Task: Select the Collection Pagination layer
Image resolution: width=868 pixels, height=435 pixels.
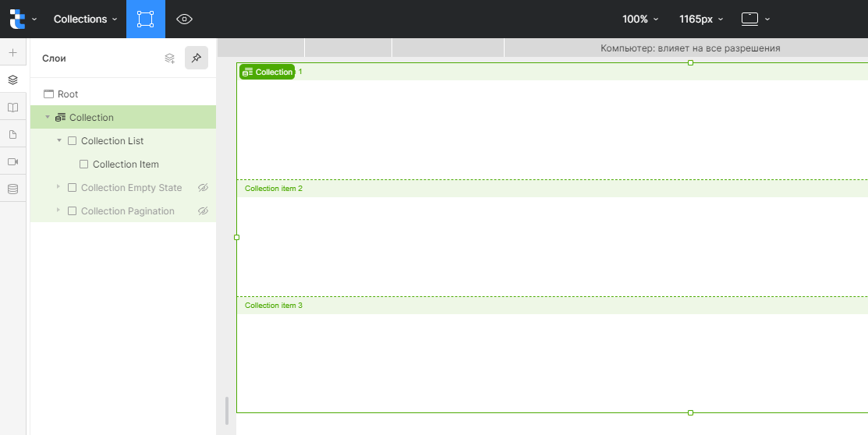Action: point(123,210)
